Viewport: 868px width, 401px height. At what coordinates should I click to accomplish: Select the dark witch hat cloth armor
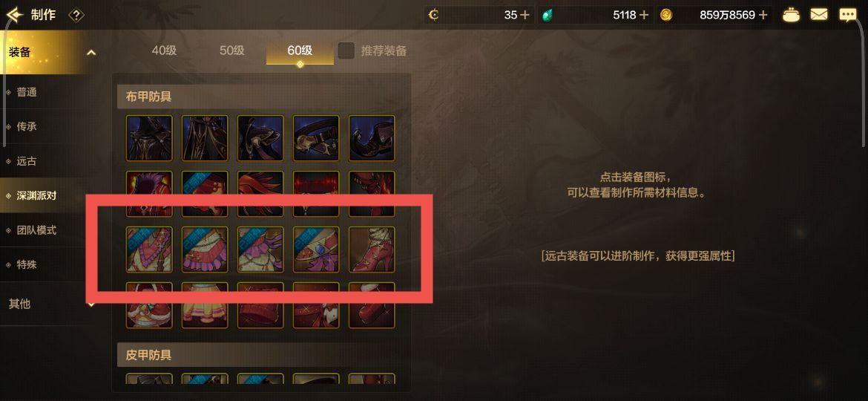pyautogui.click(x=149, y=138)
